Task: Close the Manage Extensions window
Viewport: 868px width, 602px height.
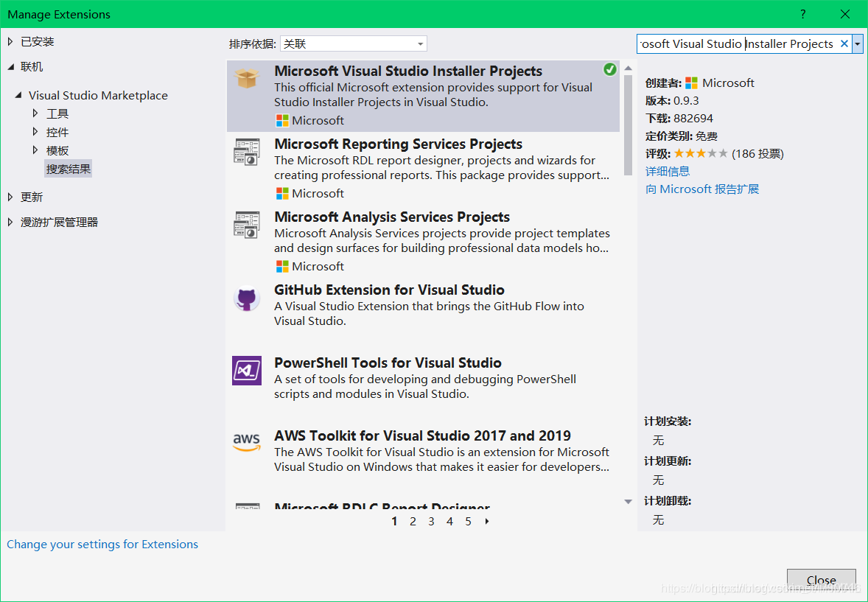Action: click(x=844, y=15)
